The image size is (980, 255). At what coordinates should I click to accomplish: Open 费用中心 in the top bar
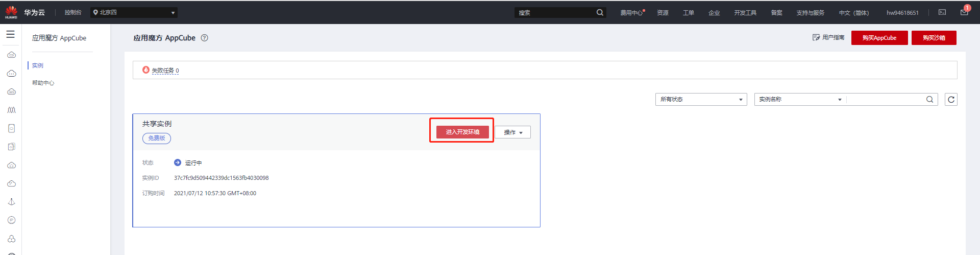coord(632,13)
